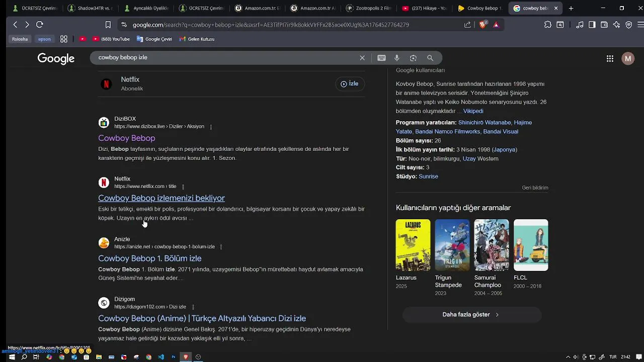Click Geri bildirim feedback link
Viewport: 644px width, 362px height.
pyautogui.click(x=535, y=188)
